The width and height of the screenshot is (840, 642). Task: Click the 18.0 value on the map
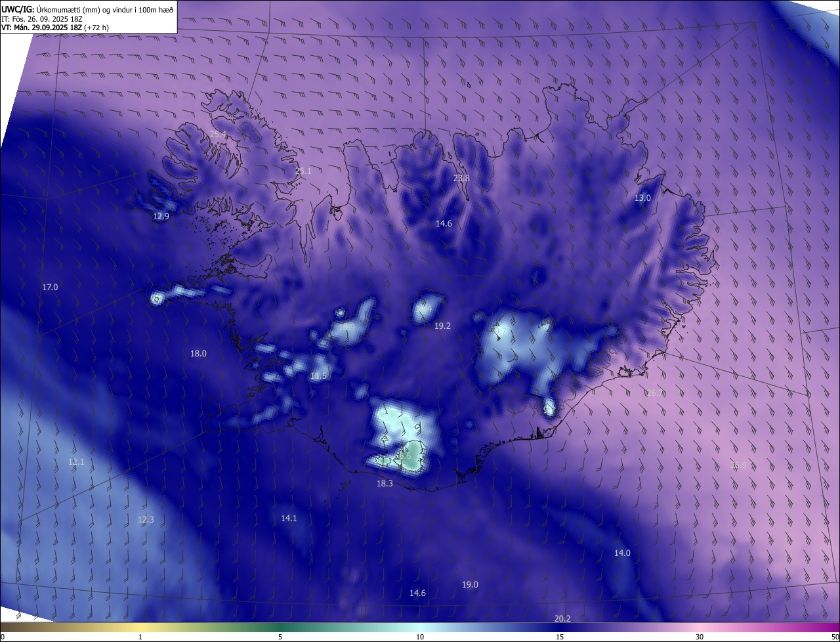pyautogui.click(x=198, y=354)
